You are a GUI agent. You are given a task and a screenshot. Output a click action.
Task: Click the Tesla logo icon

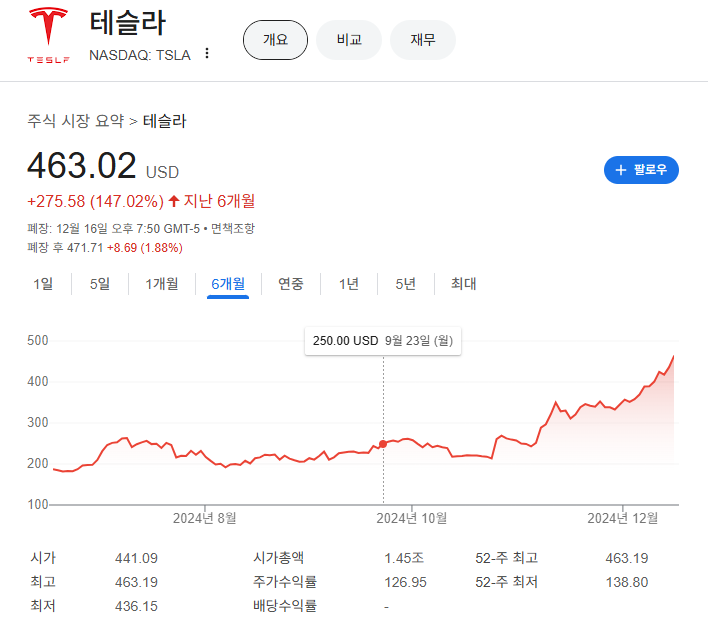48,35
